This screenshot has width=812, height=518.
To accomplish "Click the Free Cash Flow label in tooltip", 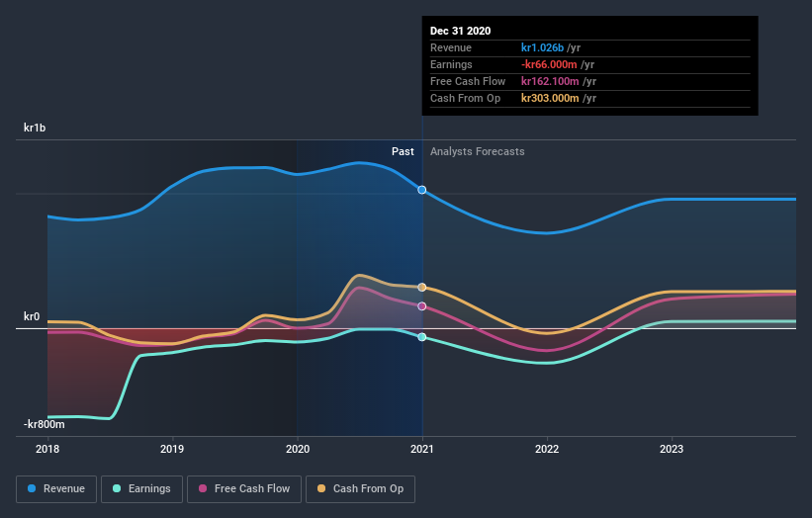I will pos(468,81).
